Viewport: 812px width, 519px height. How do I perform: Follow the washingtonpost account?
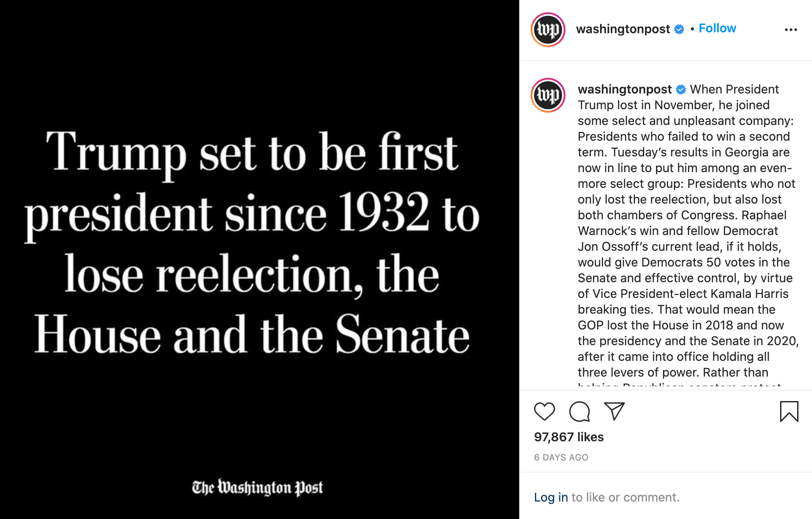click(717, 28)
